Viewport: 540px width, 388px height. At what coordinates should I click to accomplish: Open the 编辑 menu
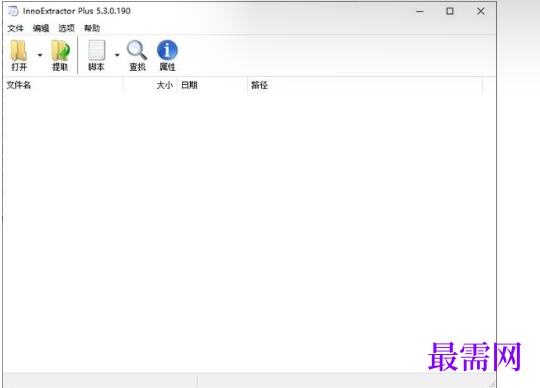41,28
